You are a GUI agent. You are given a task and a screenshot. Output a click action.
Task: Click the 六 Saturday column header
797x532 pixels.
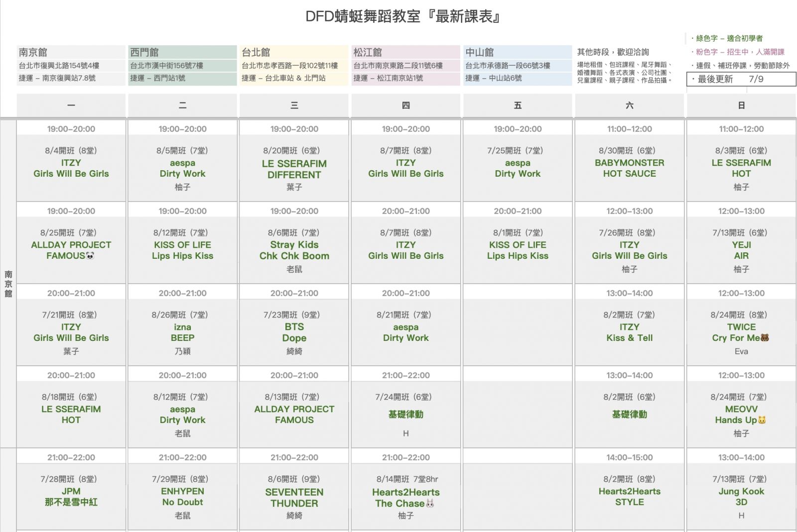coord(630,106)
